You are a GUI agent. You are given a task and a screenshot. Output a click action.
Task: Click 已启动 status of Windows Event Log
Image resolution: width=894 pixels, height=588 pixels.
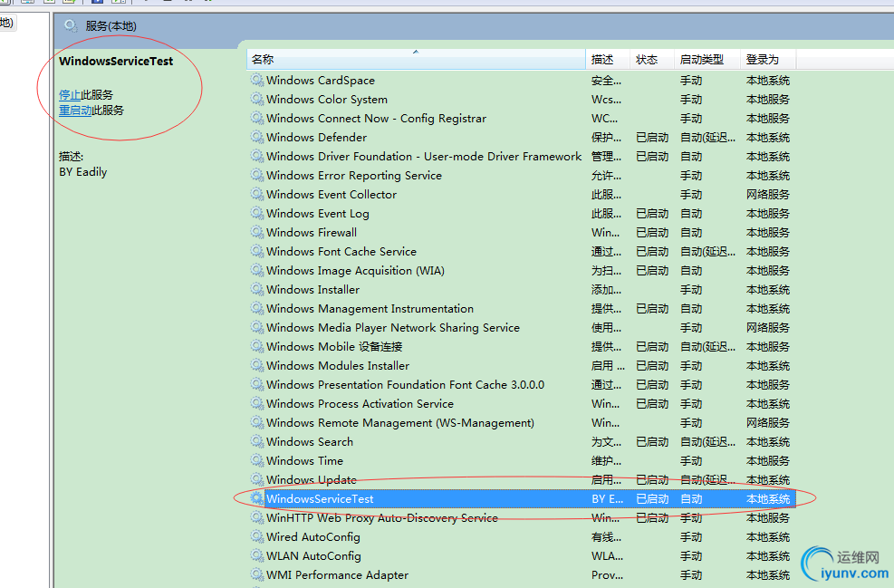(651, 213)
